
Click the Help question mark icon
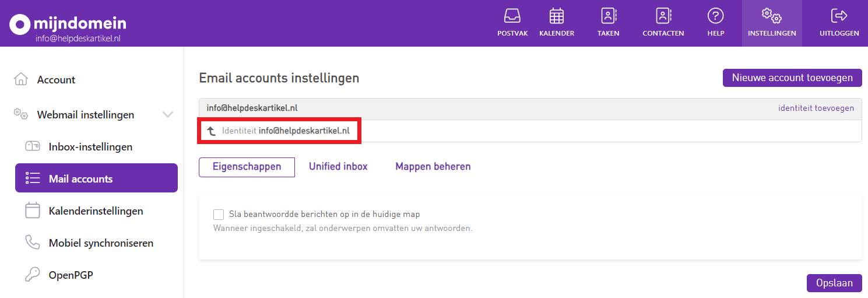pos(715,16)
